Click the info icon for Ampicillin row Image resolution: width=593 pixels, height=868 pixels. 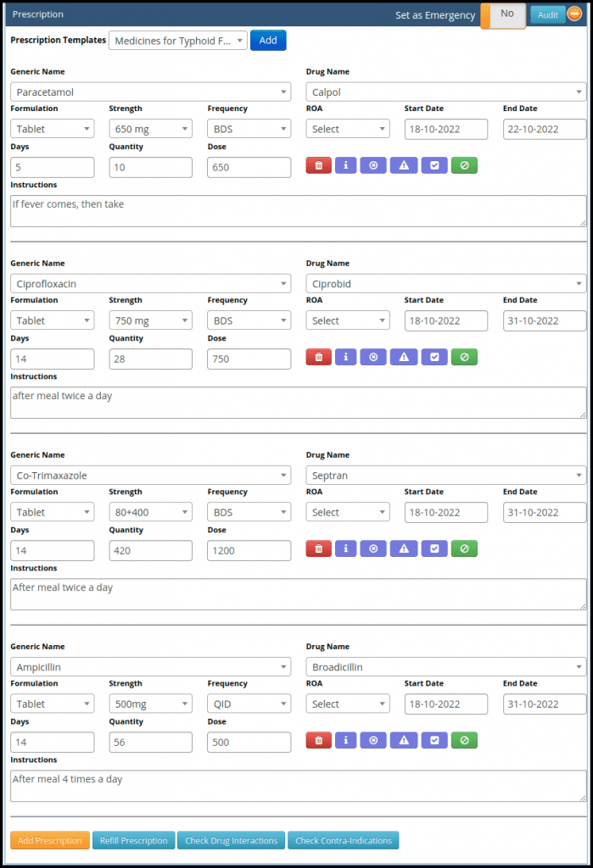click(345, 740)
